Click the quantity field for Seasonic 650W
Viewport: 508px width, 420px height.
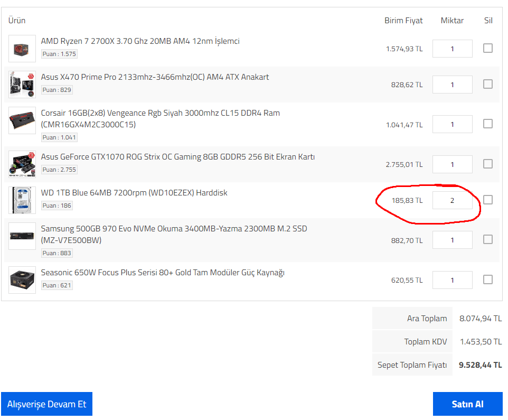pos(452,280)
